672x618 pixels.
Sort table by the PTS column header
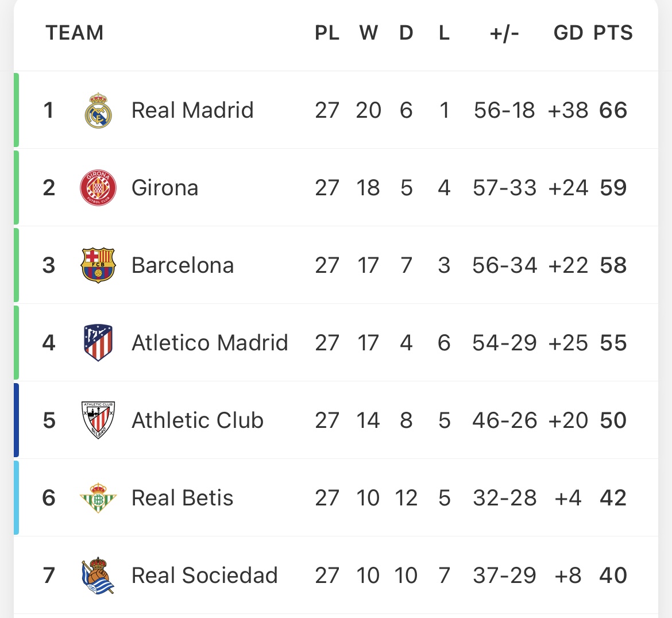click(x=613, y=33)
